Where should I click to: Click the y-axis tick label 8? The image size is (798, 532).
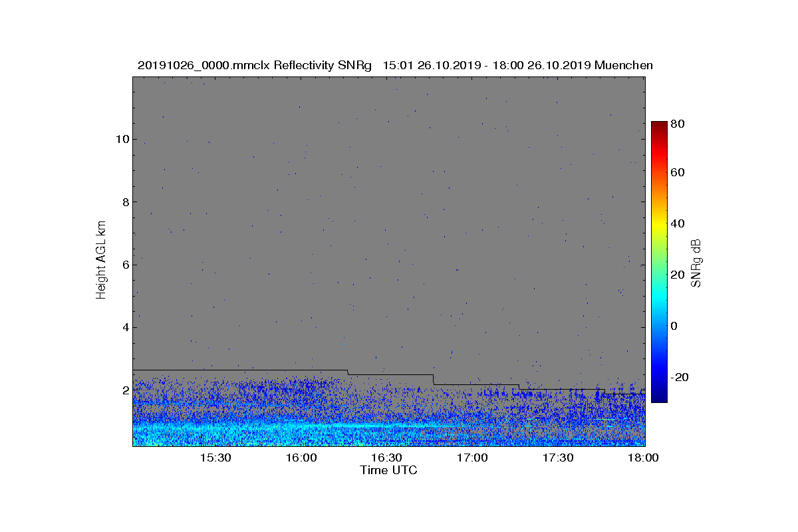click(x=124, y=202)
